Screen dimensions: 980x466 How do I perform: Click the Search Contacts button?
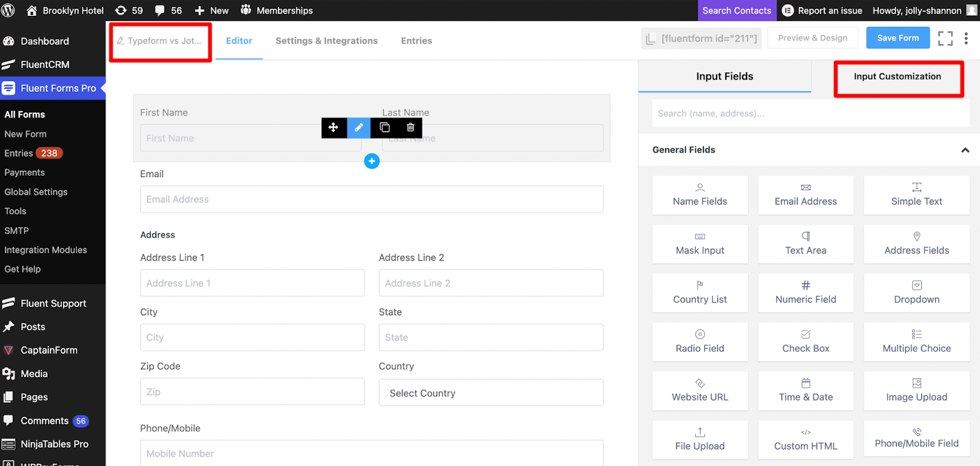737,10
